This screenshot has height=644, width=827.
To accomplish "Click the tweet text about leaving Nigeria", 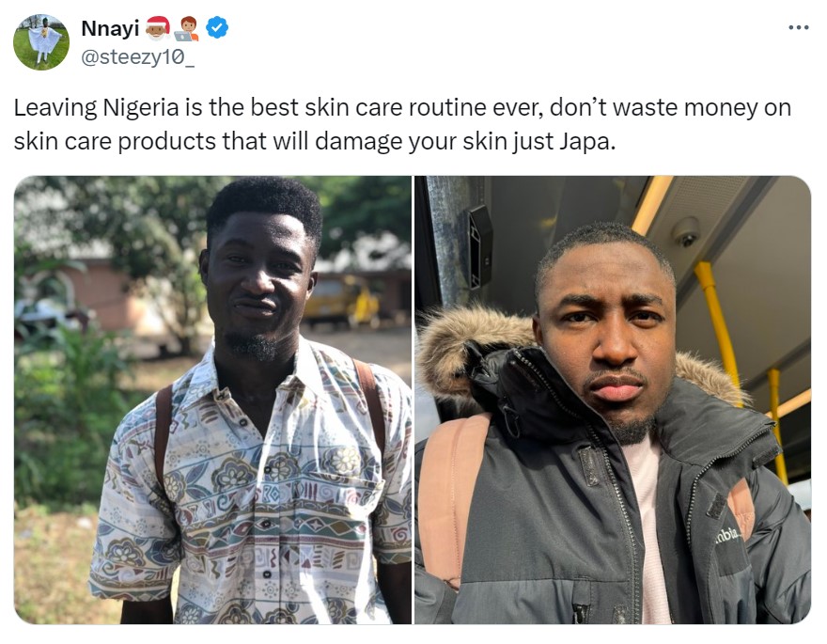I will pyautogui.click(x=402, y=124).
